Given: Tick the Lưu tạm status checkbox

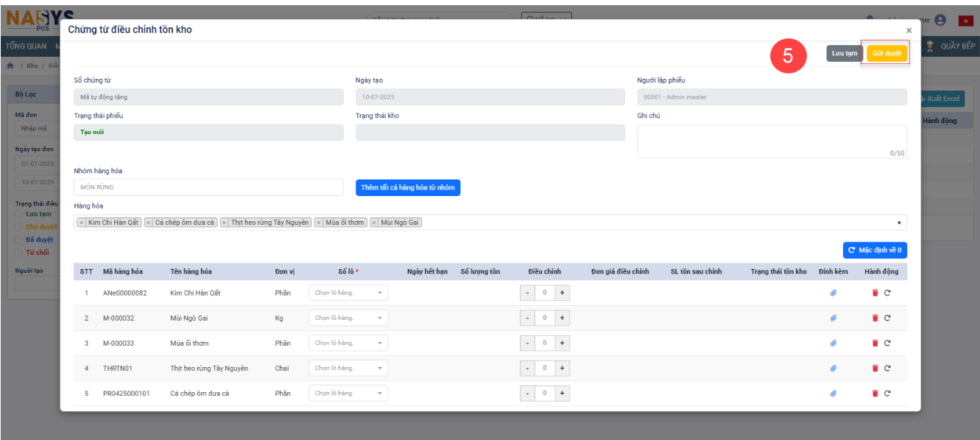Looking at the screenshot, I should point(20,214).
